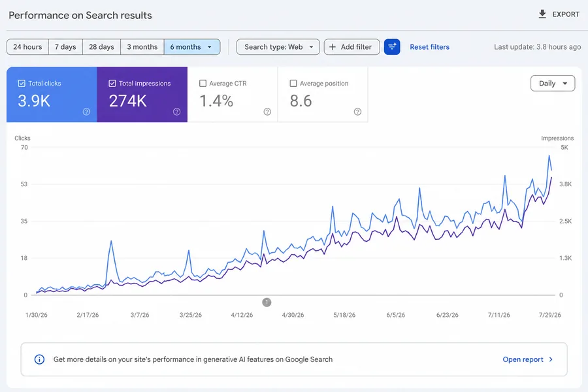
Task: Click the info icon in AI features banner
Action: (x=39, y=359)
